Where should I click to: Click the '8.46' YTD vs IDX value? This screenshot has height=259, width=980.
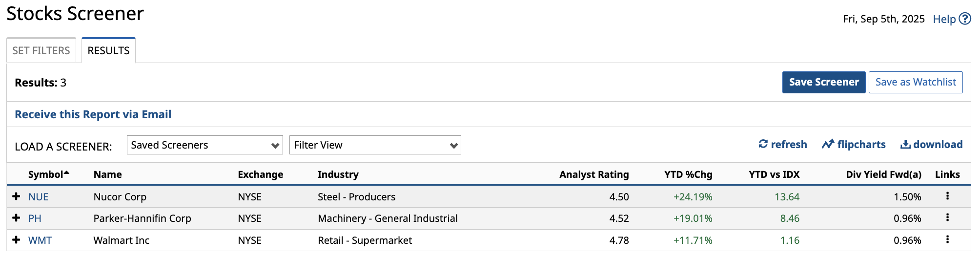[x=790, y=218]
